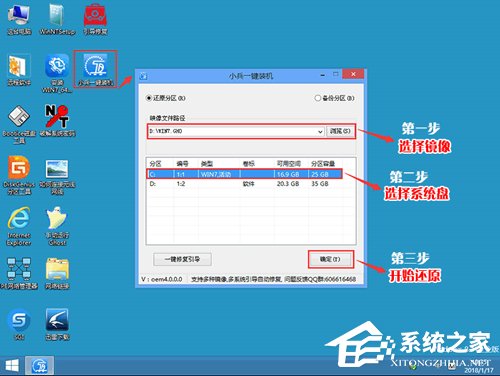Click the 分区 column header
The width and height of the screenshot is (500, 376).
(x=155, y=164)
